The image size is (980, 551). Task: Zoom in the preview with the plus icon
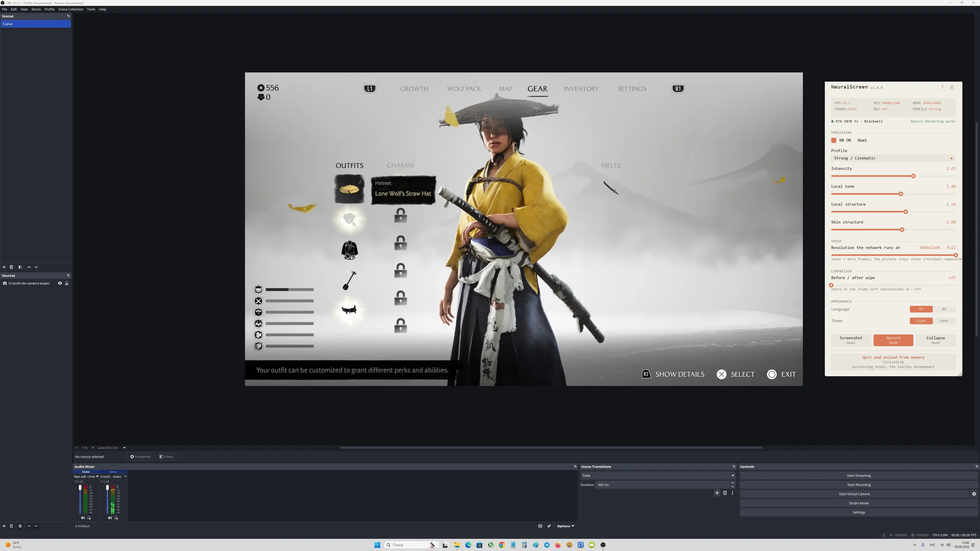[x=92, y=448]
